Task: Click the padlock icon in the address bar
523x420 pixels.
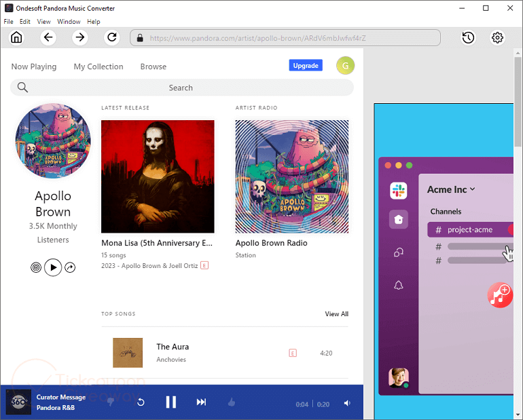Action: [140, 38]
